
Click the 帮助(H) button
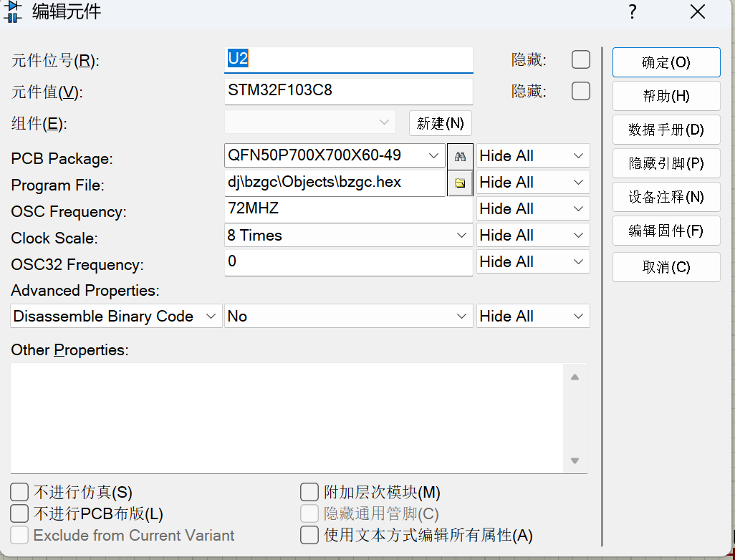point(666,96)
